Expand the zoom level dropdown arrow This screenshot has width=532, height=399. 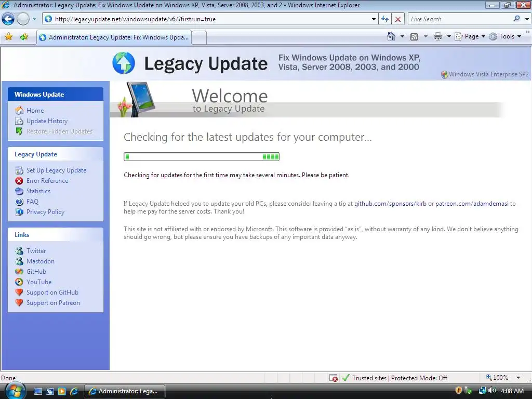(x=518, y=378)
